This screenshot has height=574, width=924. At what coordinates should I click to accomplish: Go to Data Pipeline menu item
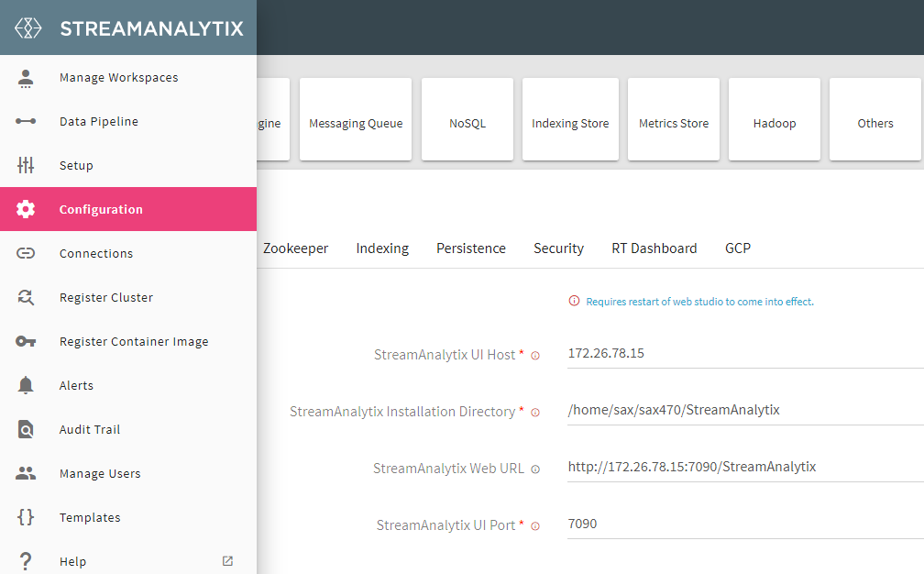(128, 121)
